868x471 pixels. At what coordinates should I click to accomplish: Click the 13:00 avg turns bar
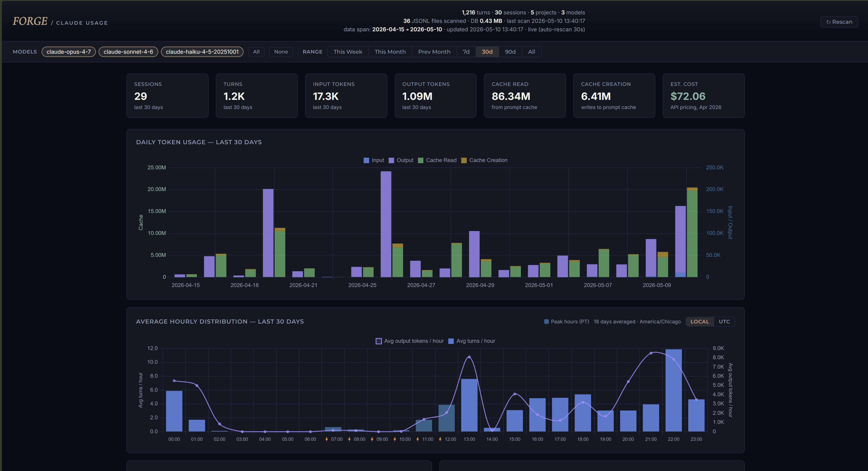tap(469, 405)
